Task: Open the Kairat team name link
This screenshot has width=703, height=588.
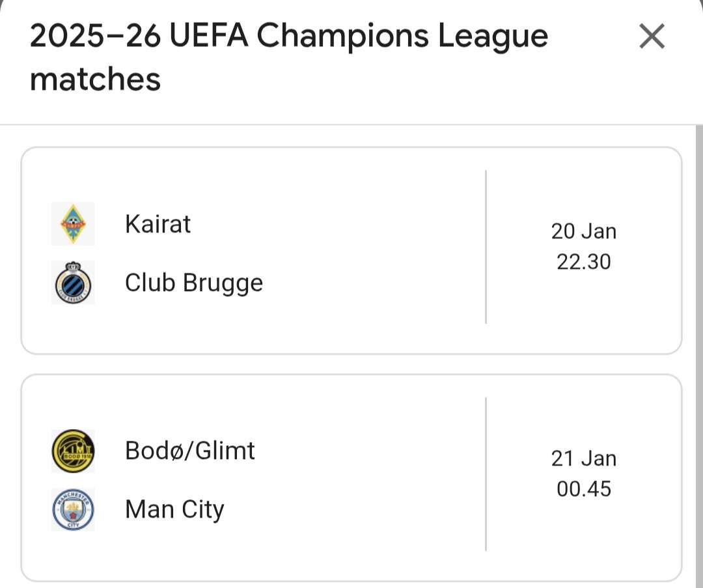Action: point(158,223)
